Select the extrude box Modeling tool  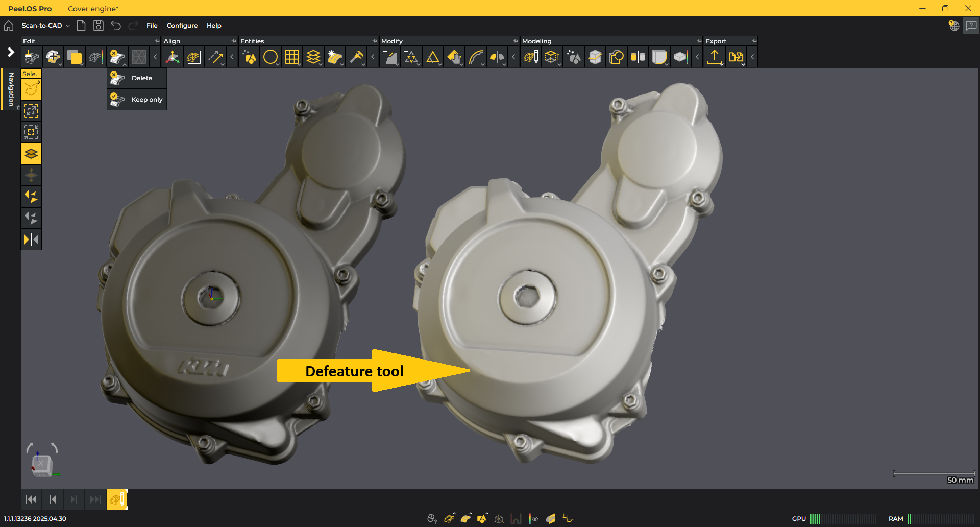point(552,57)
